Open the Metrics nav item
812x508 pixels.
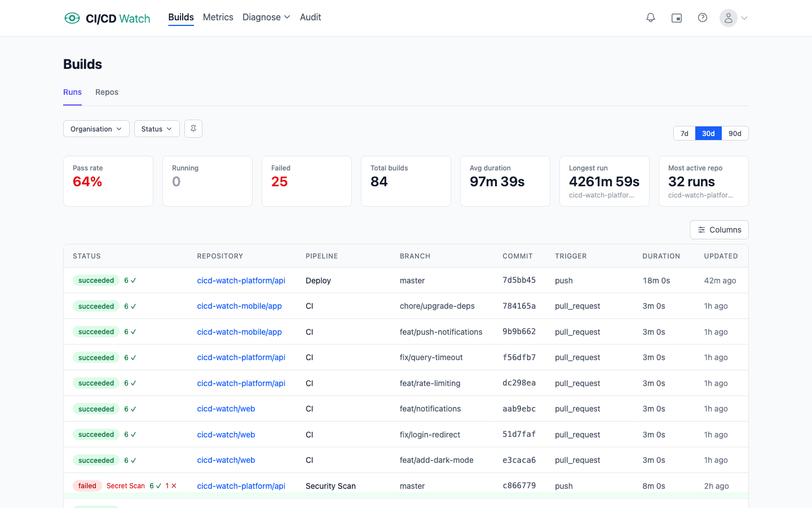click(x=218, y=17)
